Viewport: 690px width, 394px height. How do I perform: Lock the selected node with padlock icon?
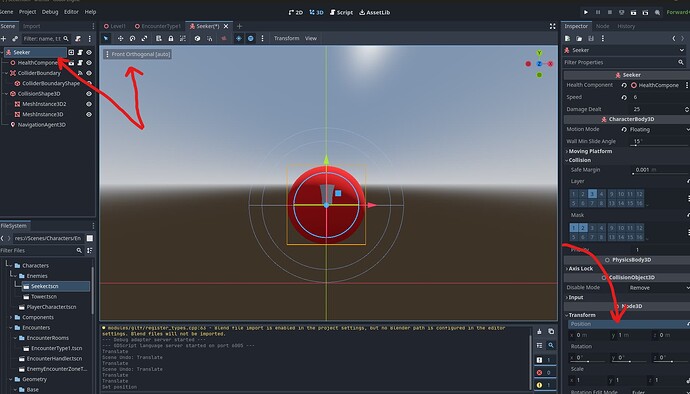pos(171,38)
